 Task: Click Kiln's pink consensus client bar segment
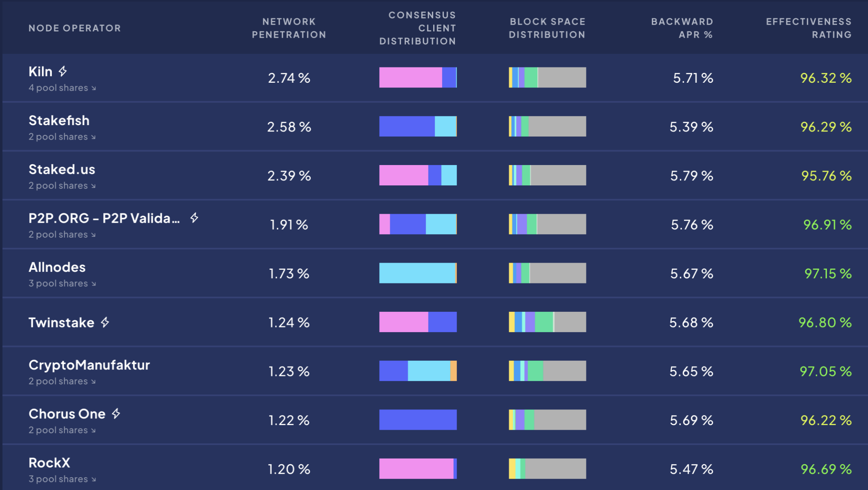pyautogui.click(x=410, y=78)
